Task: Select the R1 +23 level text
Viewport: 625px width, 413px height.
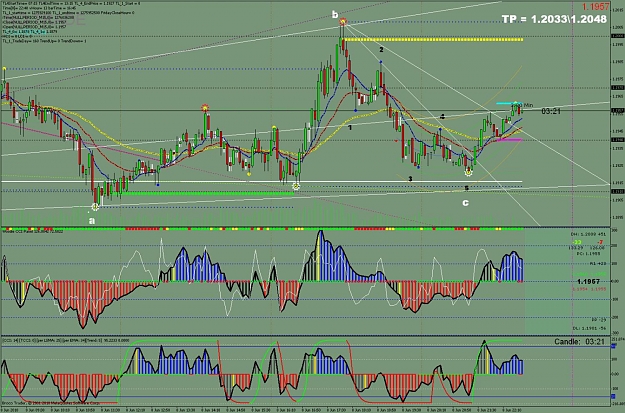Action: 598,264
